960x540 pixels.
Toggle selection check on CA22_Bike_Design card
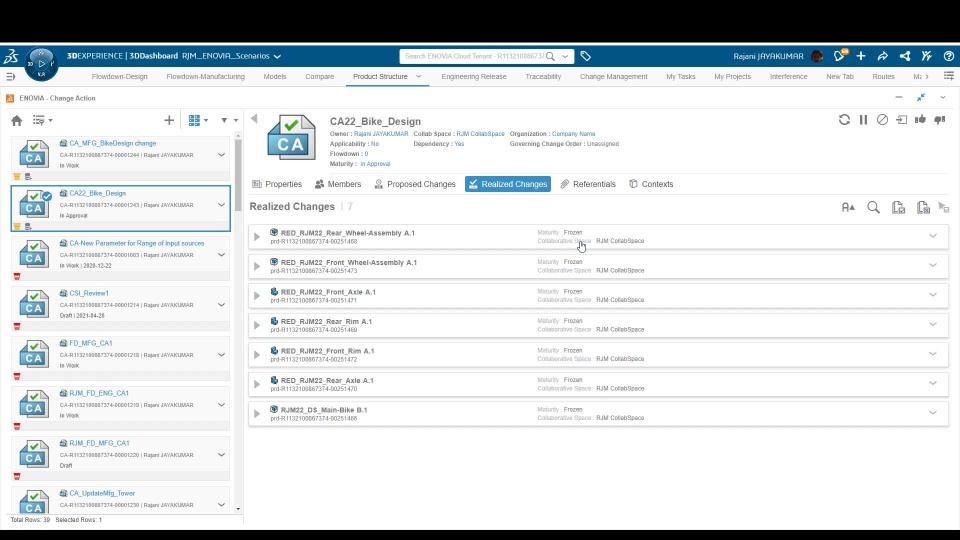coord(47,197)
